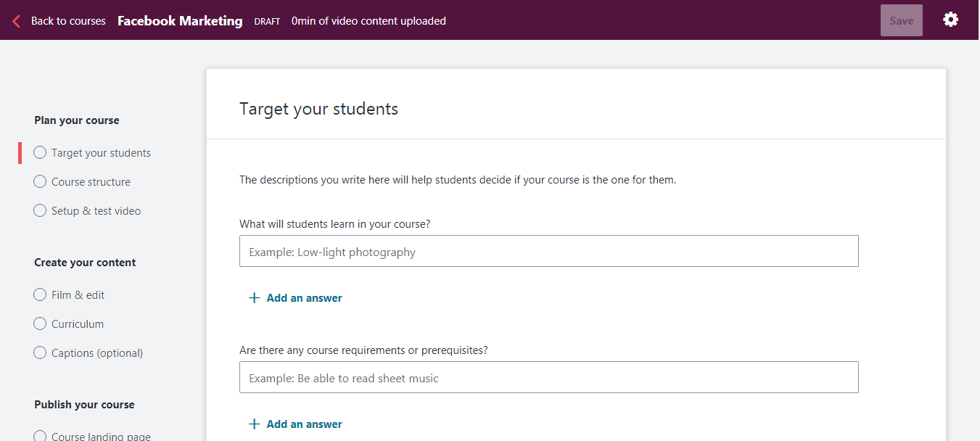
Task: Focus the read sheet music example field
Action: (x=549, y=377)
